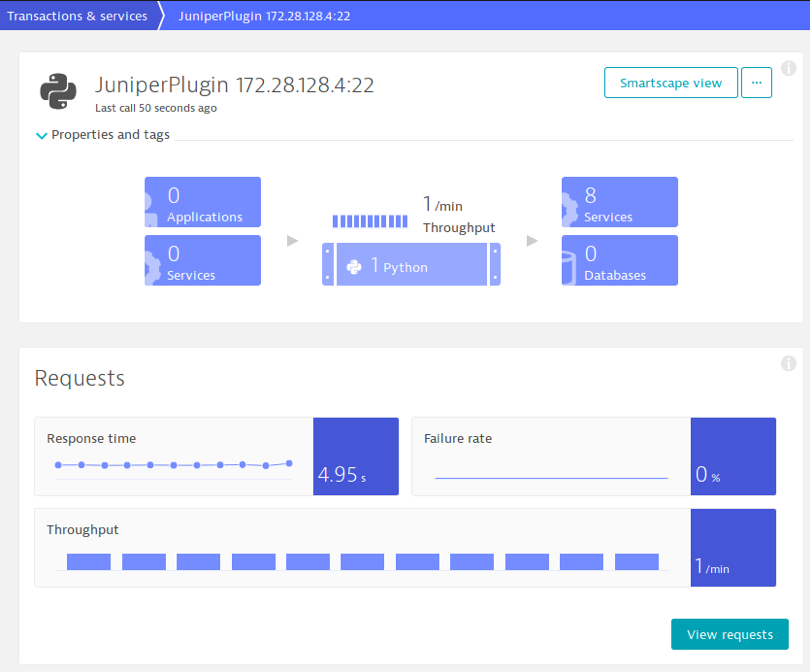Open the info icon beside Smartscape view
The width and height of the screenshot is (810, 672).
788,68
